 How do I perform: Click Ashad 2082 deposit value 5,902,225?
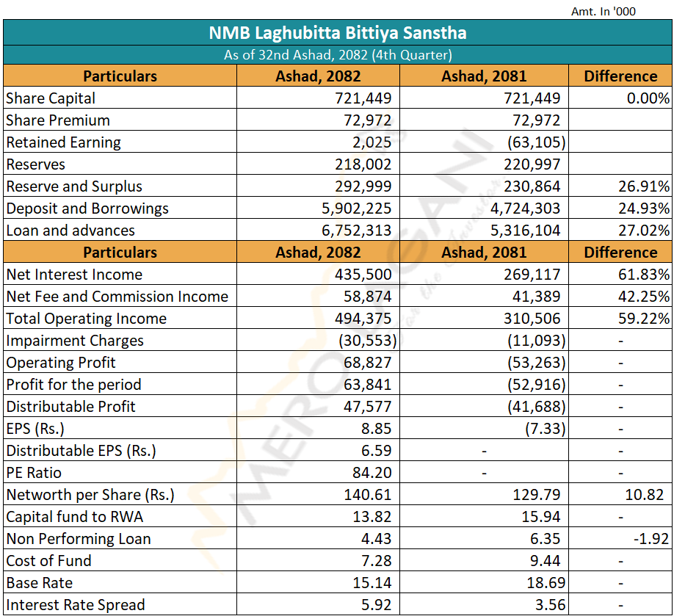coord(356,209)
